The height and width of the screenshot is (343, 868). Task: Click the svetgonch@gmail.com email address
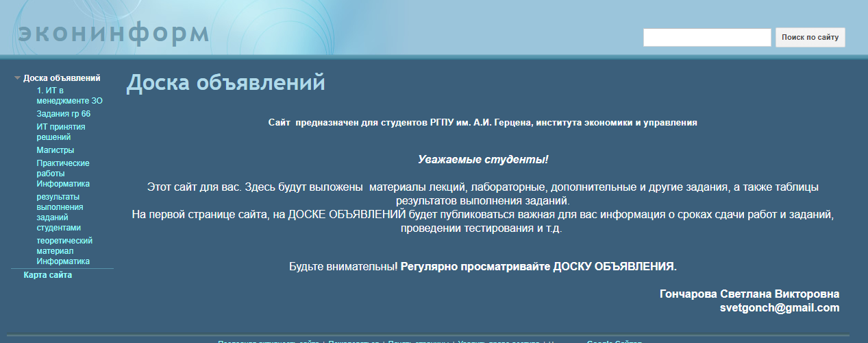[x=779, y=308]
